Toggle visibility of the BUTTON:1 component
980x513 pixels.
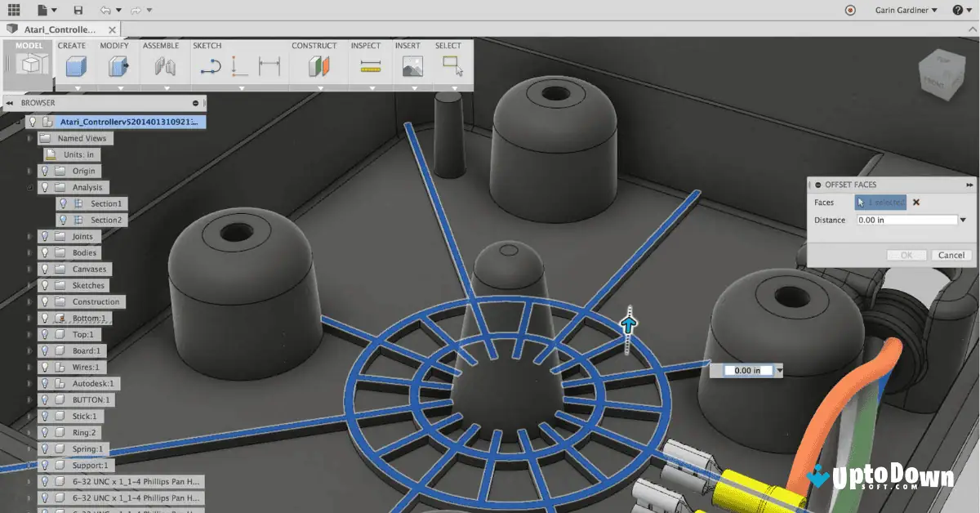pos(45,399)
